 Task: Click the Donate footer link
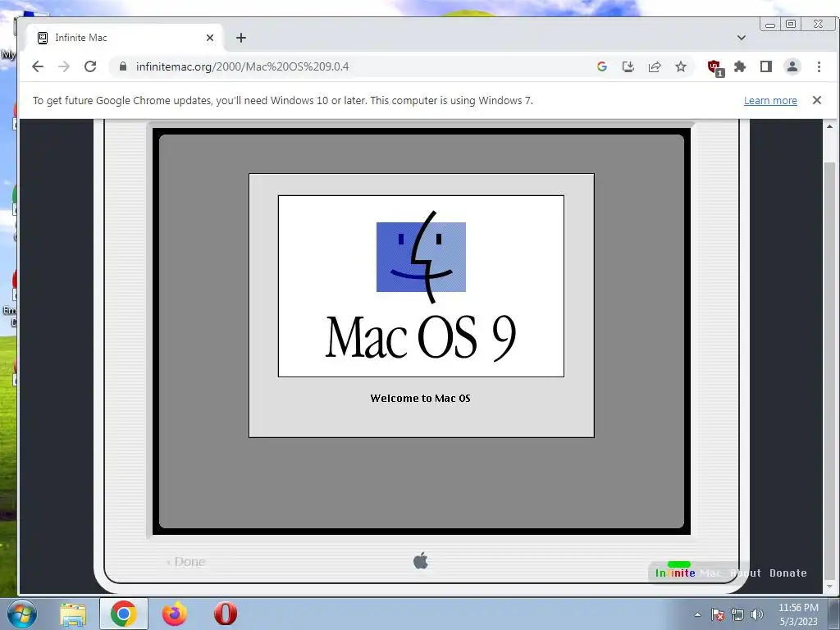788,573
